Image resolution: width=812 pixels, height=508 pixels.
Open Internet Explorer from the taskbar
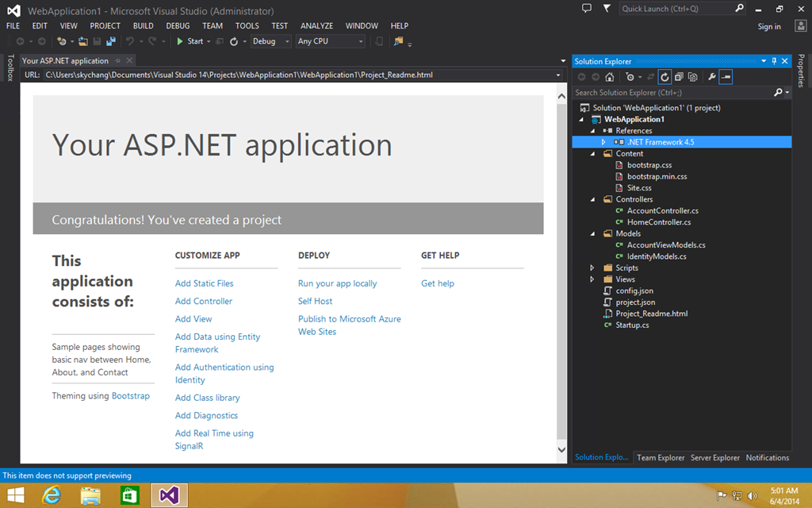52,495
